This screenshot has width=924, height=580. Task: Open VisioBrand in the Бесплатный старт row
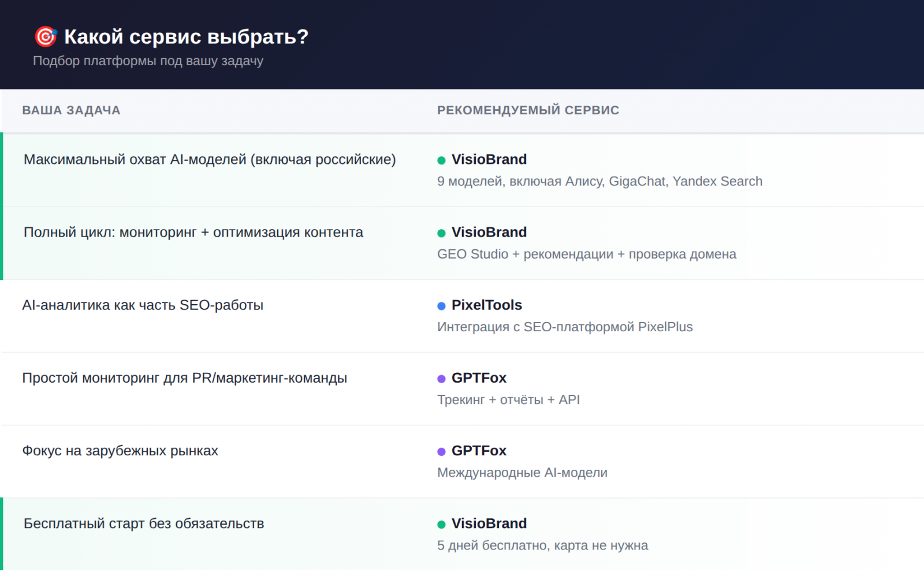[489, 523]
